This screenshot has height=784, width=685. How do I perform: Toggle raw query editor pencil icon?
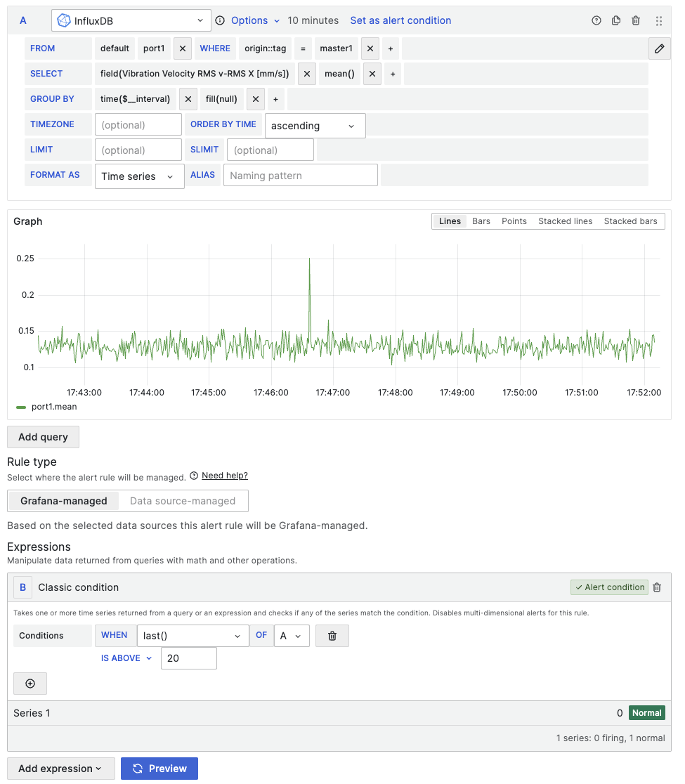(659, 48)
